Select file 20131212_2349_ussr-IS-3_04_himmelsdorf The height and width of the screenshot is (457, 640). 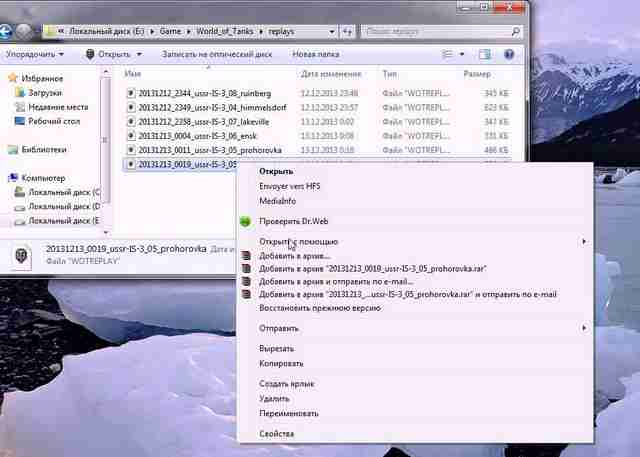click(212, 108)
